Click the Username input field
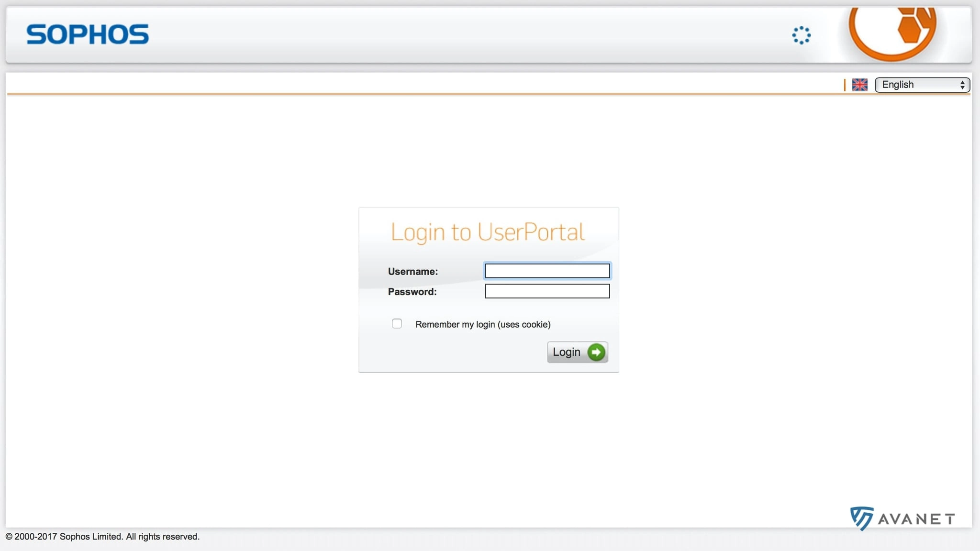Screen dimensions: 980x551 [547, 270]
